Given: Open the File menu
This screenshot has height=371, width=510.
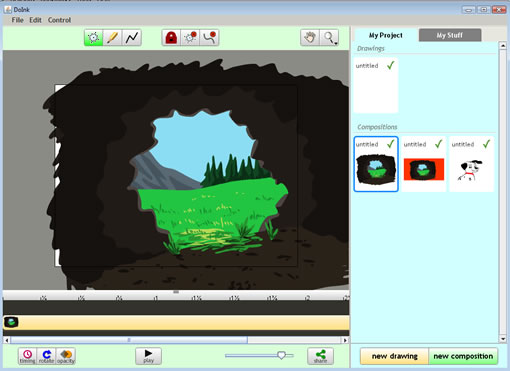Looking at the screenshot, I should [17, 20].
